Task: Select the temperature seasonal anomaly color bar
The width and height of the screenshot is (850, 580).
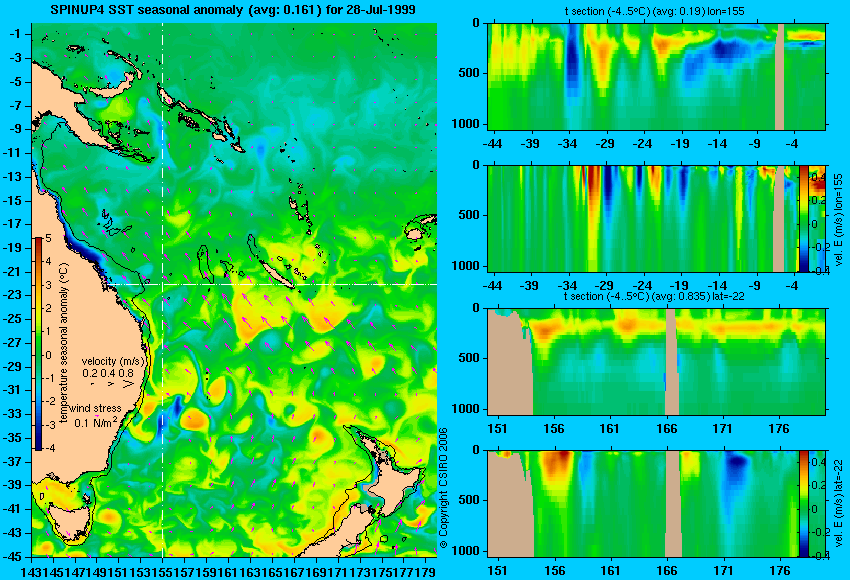Action: (x=38, y=344)
